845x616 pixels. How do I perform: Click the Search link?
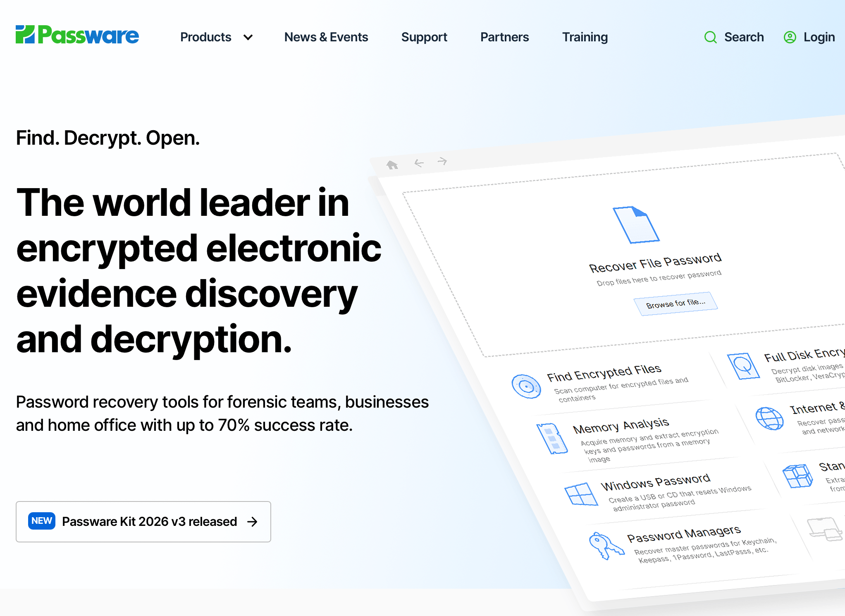744,37
